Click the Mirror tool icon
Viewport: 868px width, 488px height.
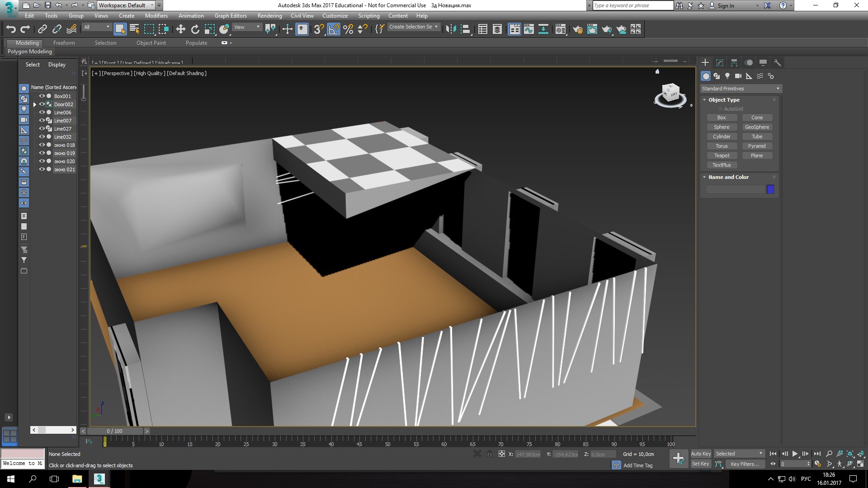(x=451, y=29)
